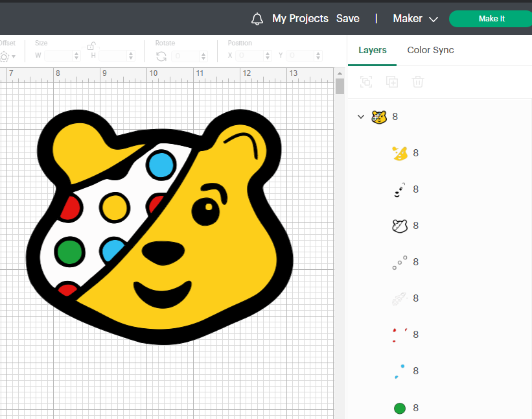Click the yellow spot on white patch
The width and height of the screenshot is (532, 419).
(x=115, y=208)
